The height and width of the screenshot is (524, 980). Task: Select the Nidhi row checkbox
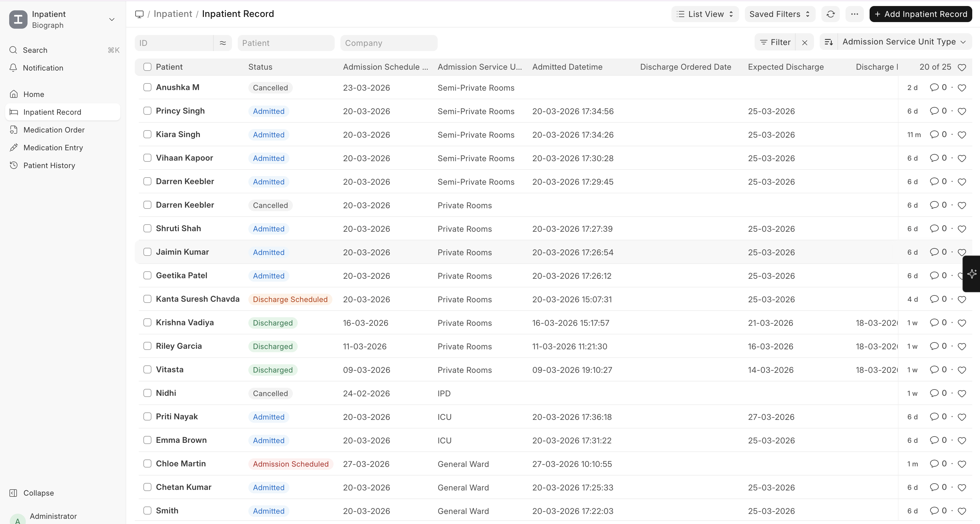tap(147, 393)
